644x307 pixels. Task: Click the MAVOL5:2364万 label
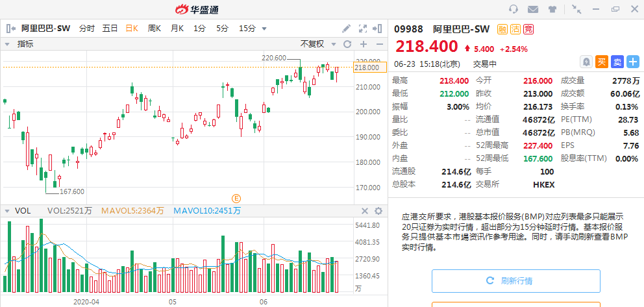pos(132,211)
